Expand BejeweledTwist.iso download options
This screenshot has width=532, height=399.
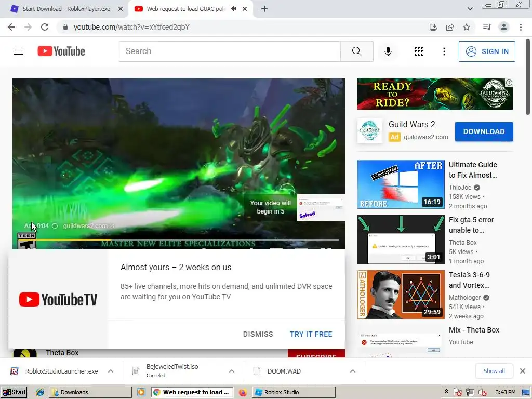(x=232, y=371)
